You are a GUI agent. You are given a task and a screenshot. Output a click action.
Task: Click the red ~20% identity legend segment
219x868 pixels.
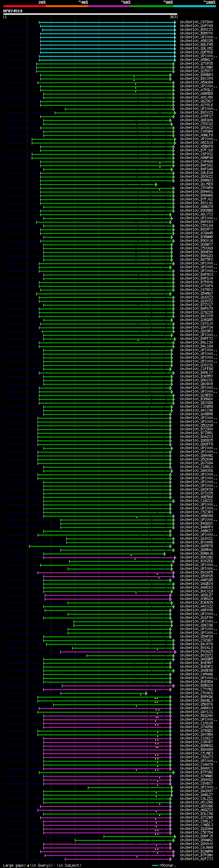[x=24, y=6]
